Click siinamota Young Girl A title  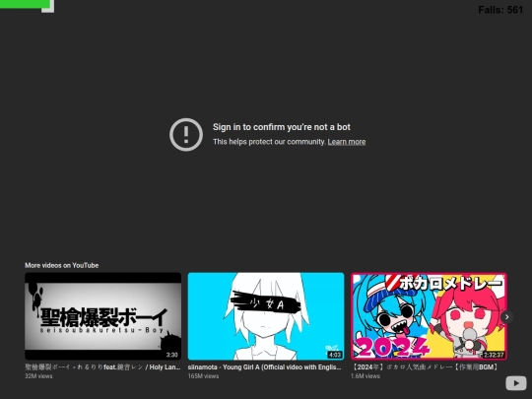pos(265,367)
